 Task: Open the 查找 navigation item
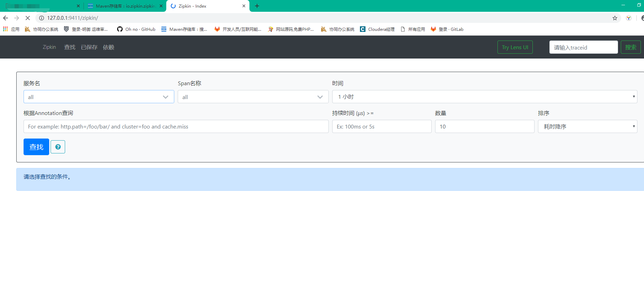(x=70, y=47)
